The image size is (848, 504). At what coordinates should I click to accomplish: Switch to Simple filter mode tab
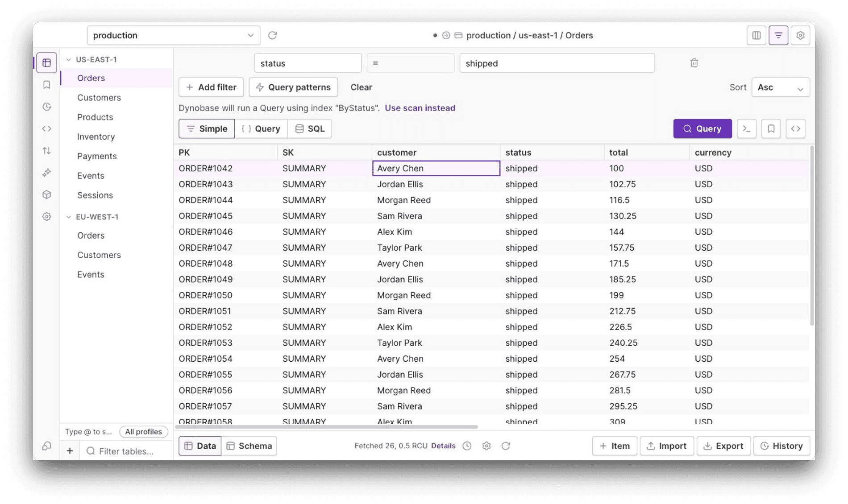[x=207, y=129]
